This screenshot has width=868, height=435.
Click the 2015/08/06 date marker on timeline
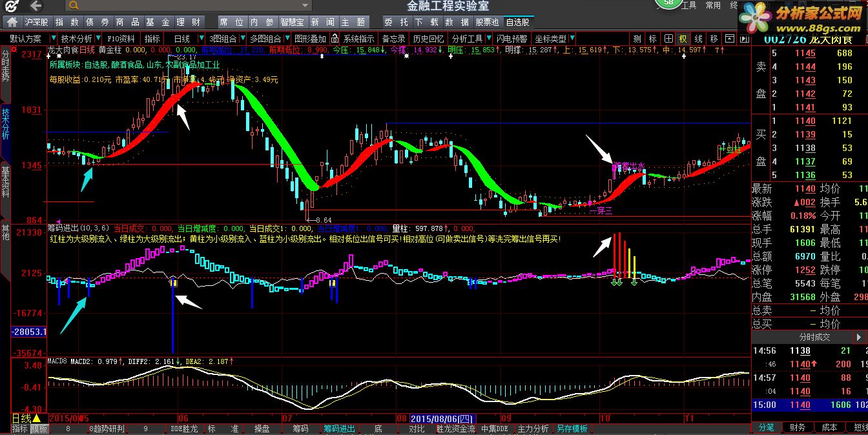point(442,418)
